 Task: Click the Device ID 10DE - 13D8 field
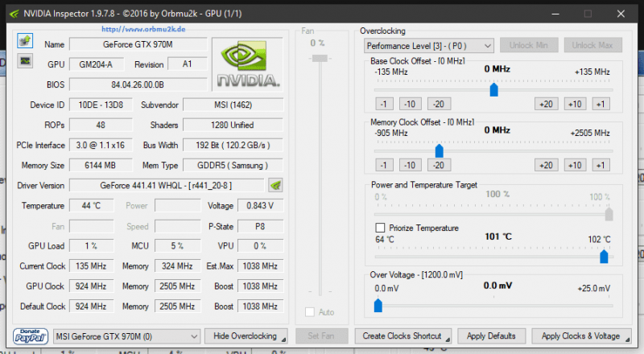tap(101, 105)
